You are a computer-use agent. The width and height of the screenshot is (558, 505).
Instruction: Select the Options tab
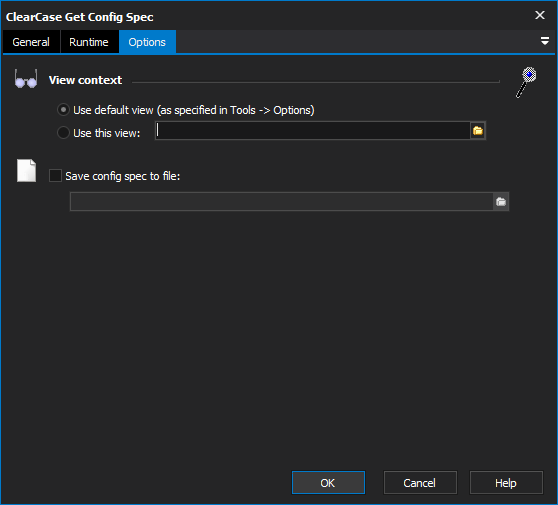(147, 42)
